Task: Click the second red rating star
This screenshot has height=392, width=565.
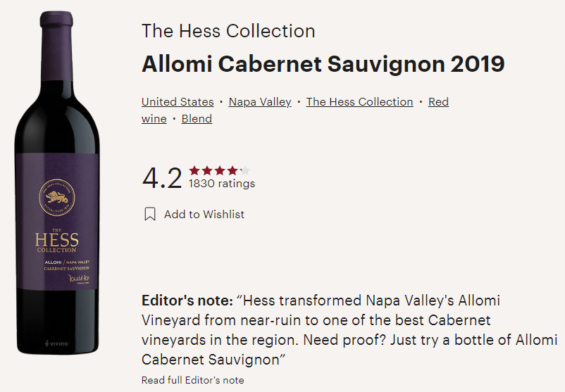Action: coord(207,170)
